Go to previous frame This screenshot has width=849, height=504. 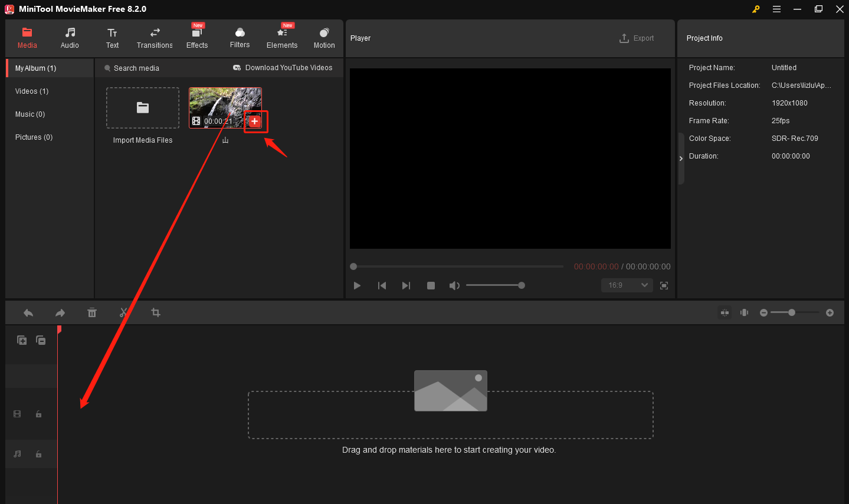[382, 285]
